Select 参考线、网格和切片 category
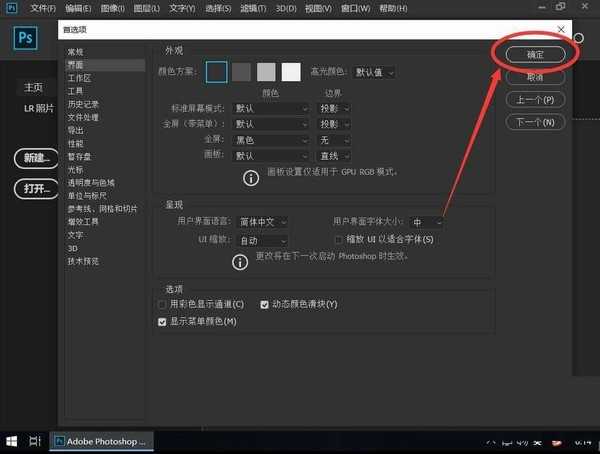 tap(102, 208)
